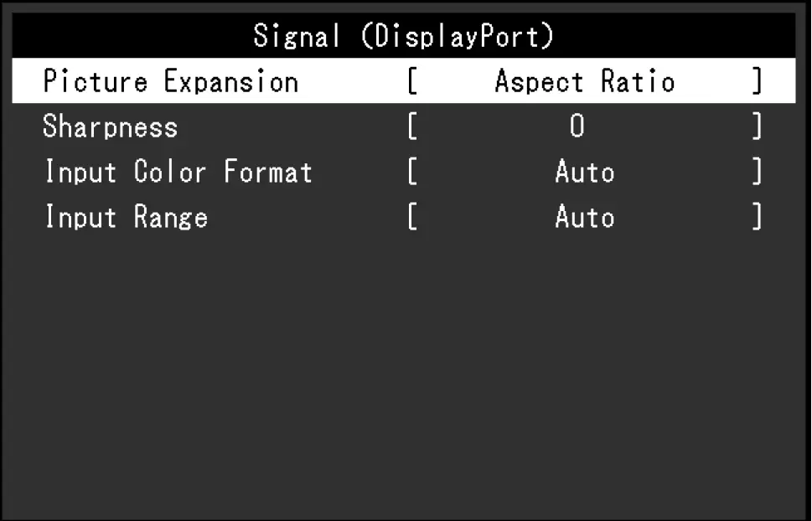Open the Aspect Ratio value selector
Screen dimensions: 812x521
click(x=584, y=81)
